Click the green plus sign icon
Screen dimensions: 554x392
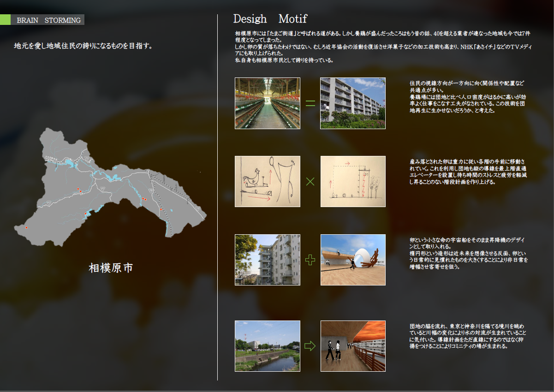pyautogui.click(x=310, y=260)
